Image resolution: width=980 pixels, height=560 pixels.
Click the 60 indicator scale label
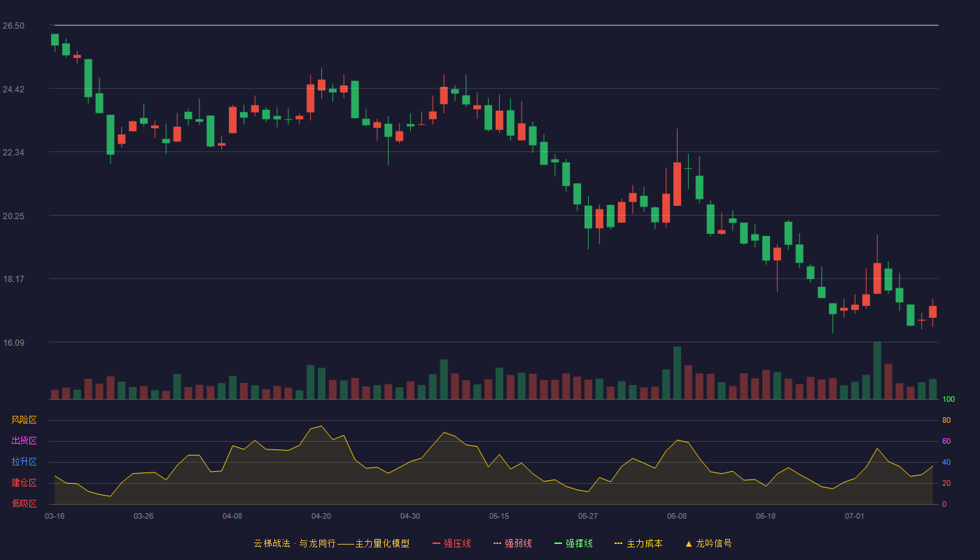pyautogui.click(x=946, y=442)
